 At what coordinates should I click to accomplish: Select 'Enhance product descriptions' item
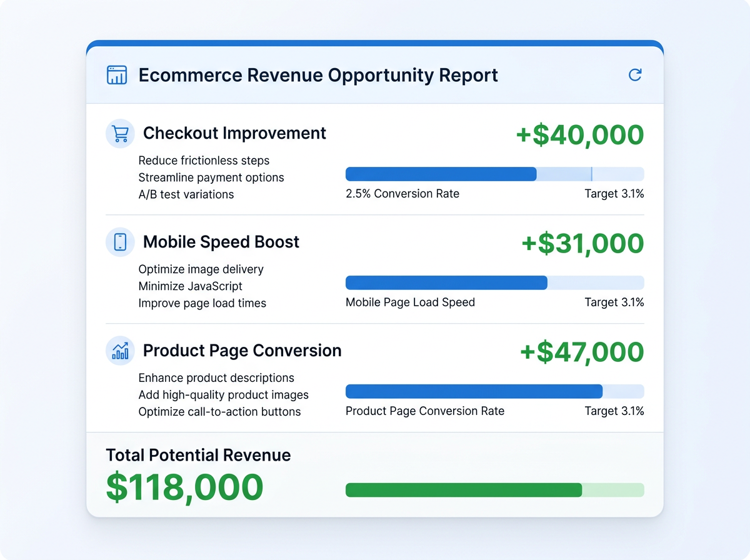(x=216, y=378)
